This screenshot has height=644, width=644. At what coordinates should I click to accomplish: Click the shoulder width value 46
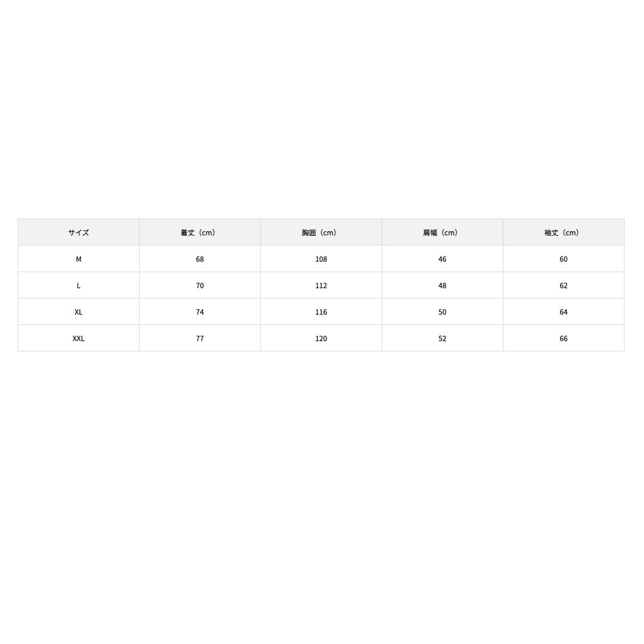[x=442, y=259]
